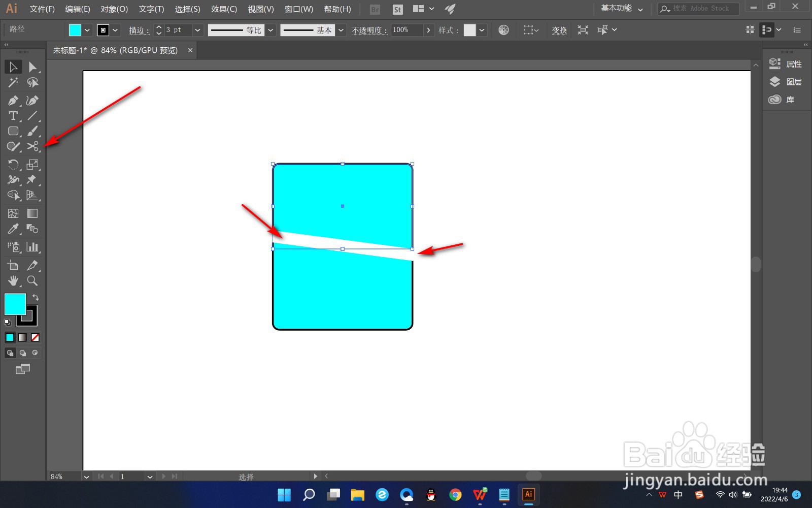Image resolution: width=812 pixels, height=508 pixels.
Task: Open stroke weight dropdown
Action: click(x=197, y=30)
